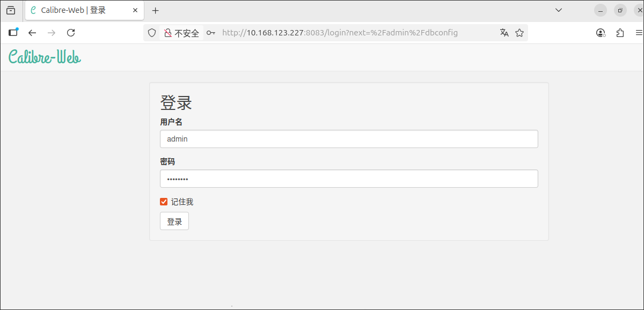Expand the list all tabs dropdown
The height and width of the screenshot is (310, 644).
coord(558,10)
